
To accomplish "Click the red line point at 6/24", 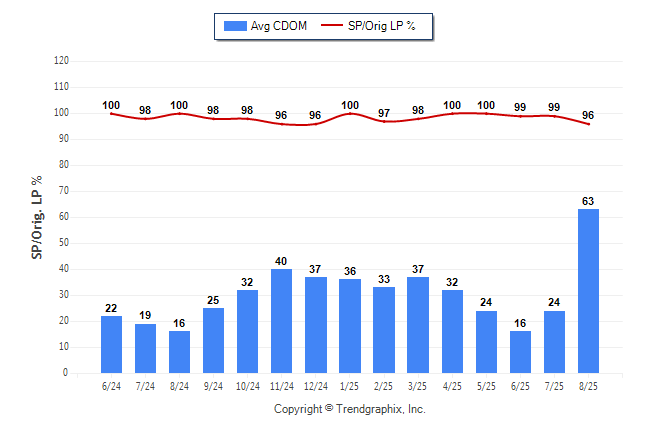I will coord(111,114).
